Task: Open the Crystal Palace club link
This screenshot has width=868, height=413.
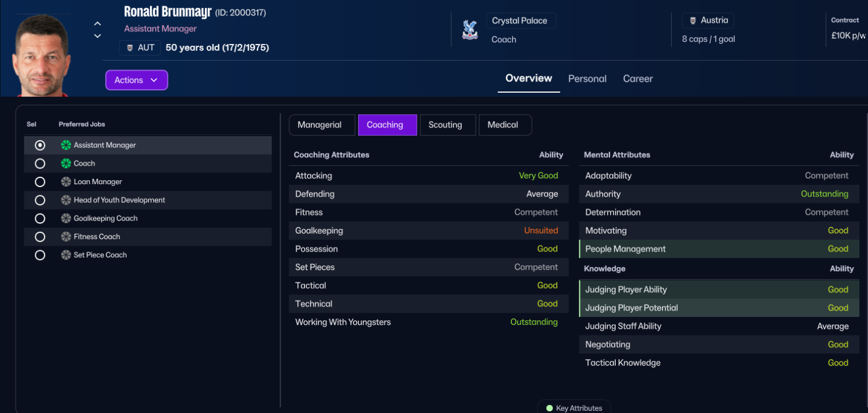Action: [520, 21]
